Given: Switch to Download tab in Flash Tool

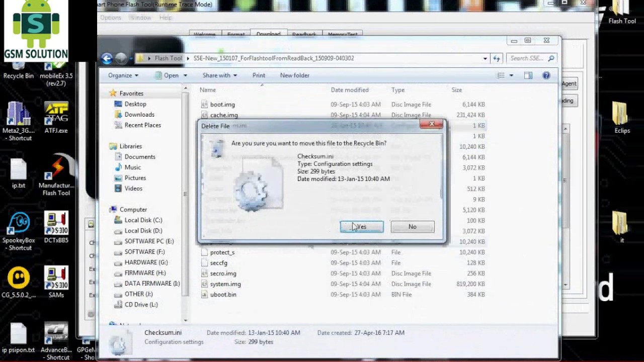Looking at the screenshot, I should click(x=268, y=34).
